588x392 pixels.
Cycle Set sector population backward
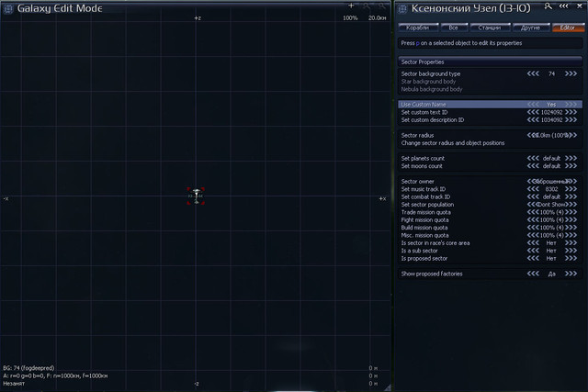point(533,205)
